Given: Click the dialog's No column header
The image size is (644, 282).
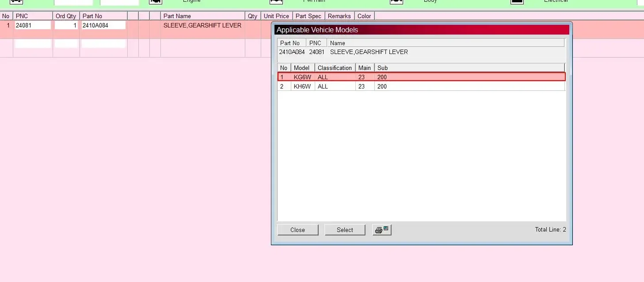Looking at the screenshot, I should click(284, 68).
